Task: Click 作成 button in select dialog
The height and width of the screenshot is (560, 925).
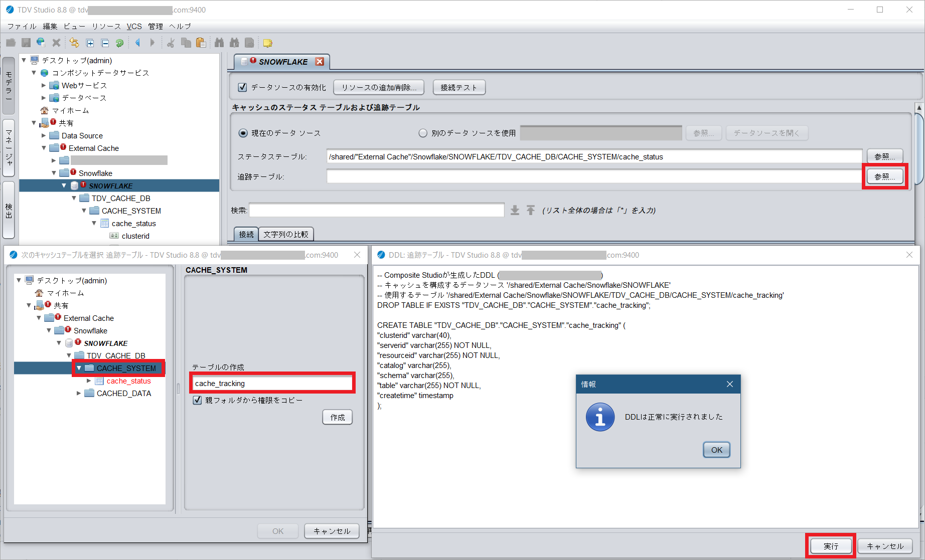Action: coord(338,417)
